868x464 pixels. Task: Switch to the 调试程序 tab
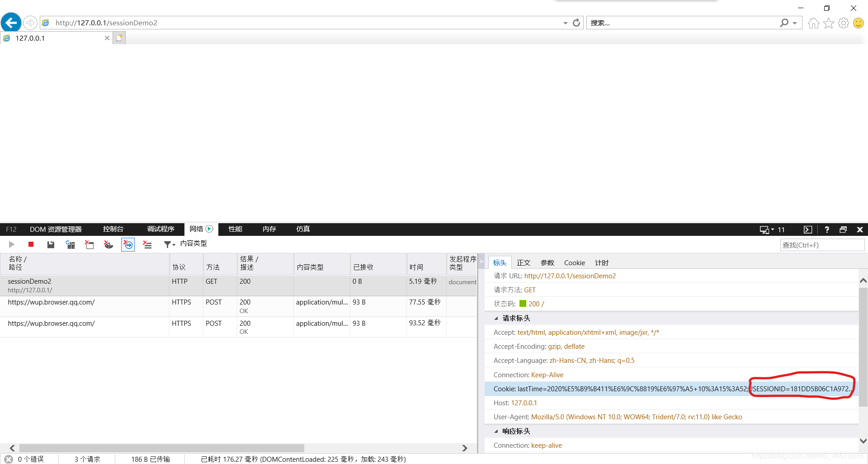coord(160,229)
